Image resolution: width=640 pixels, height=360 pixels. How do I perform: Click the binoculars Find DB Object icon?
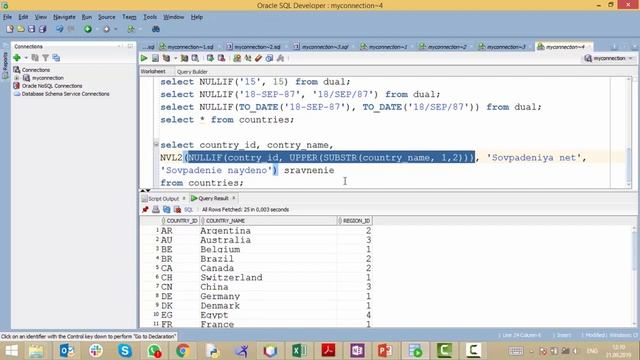coord(156,29)
